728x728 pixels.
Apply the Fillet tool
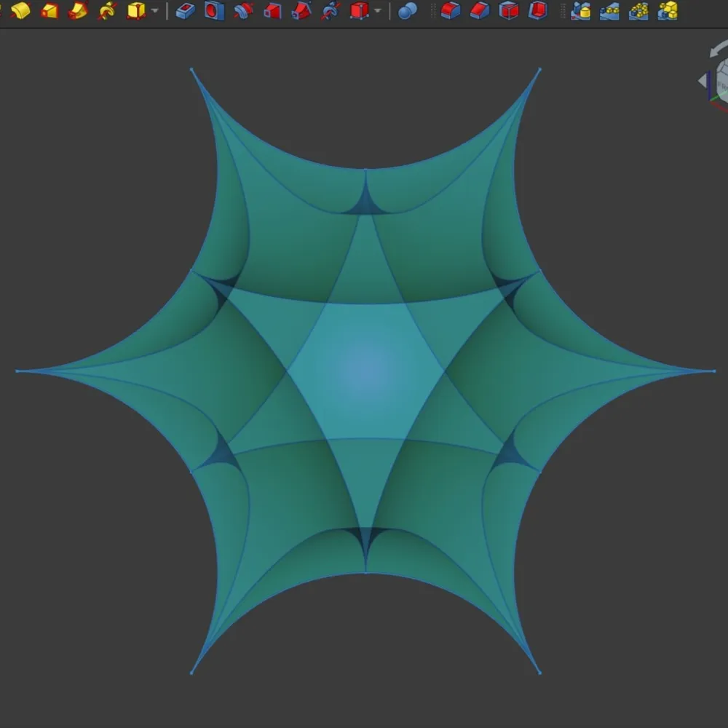(451, 10)
